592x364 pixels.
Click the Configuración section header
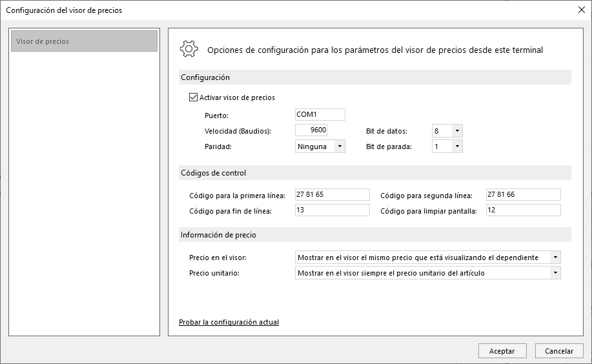[375, 77]
